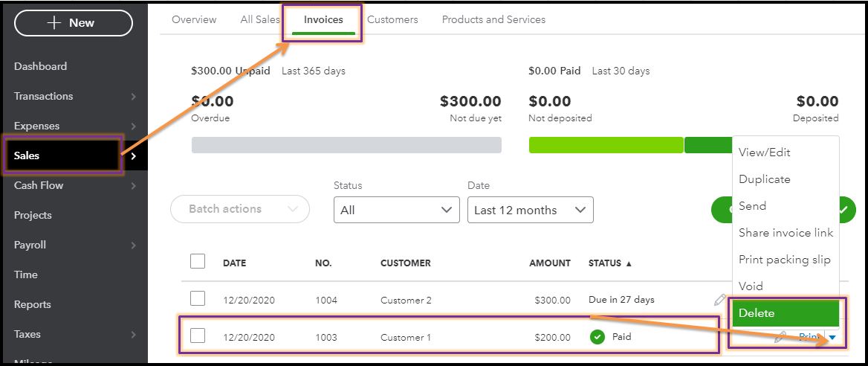Click the gray unpaid invoices progress bar
This screenshot has width=868, height=366.
pyautogui.click(x=346, y=145)
